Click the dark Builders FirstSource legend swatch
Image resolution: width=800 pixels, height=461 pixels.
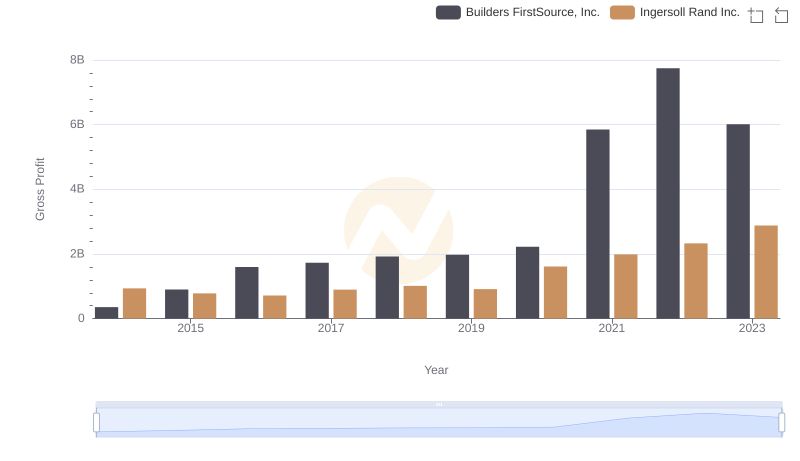(448, 12)
